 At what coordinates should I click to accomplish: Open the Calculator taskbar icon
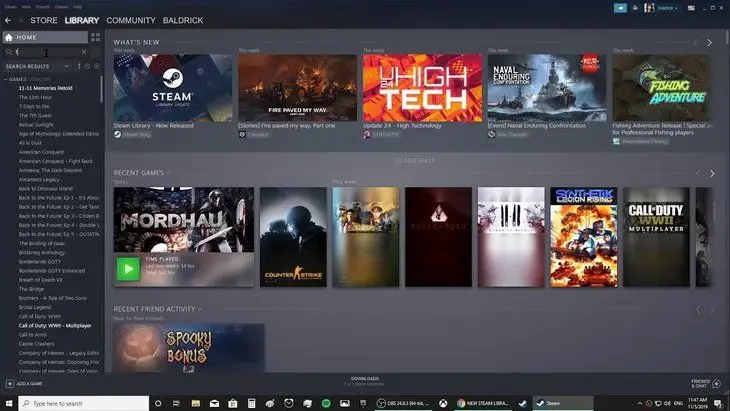(251, 403)
